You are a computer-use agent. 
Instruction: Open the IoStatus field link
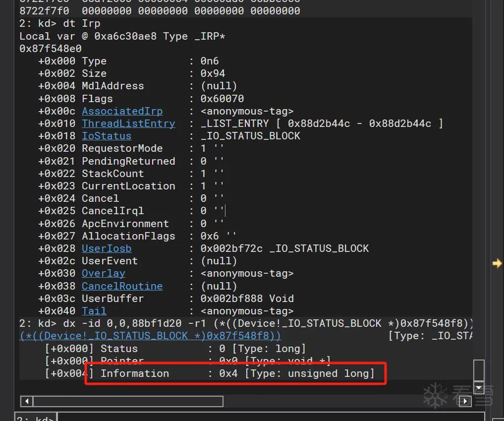tap(107, 136)
